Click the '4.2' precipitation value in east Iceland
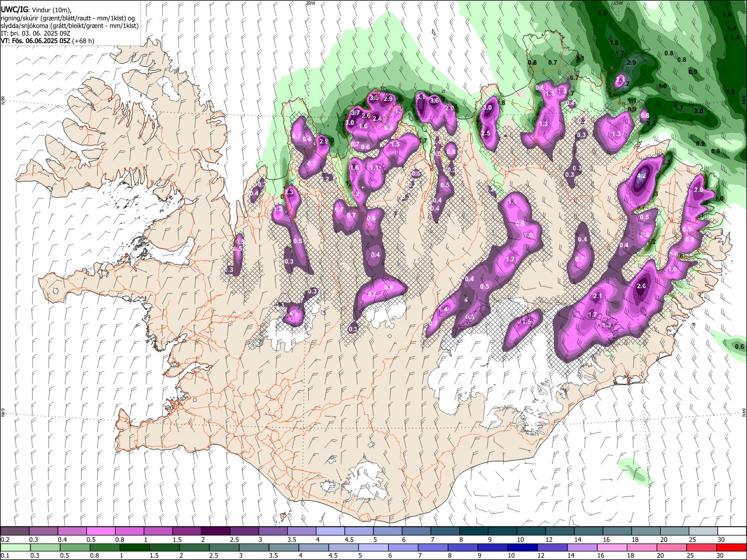The image size is (747, 560). click(641, 176)
